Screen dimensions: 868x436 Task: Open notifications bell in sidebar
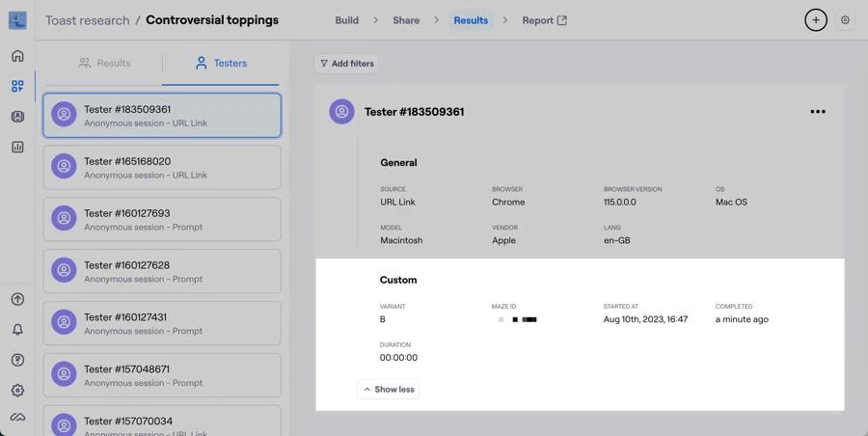coord(17,330)
